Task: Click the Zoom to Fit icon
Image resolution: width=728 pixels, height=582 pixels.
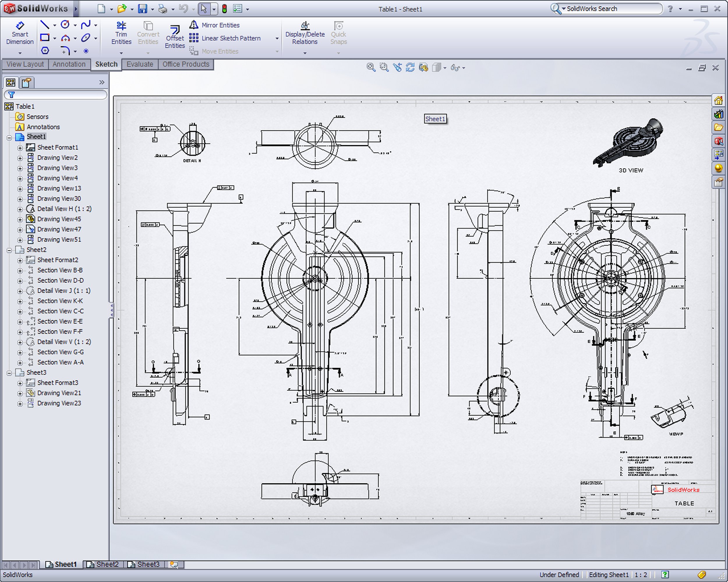Action: click(x=371, y=68)
